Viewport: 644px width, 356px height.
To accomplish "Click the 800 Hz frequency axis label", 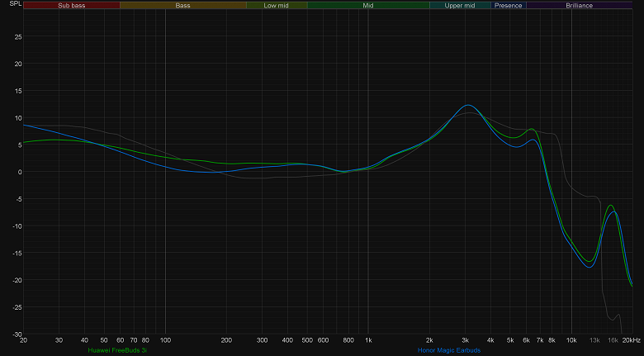I will tap(348, 340).
